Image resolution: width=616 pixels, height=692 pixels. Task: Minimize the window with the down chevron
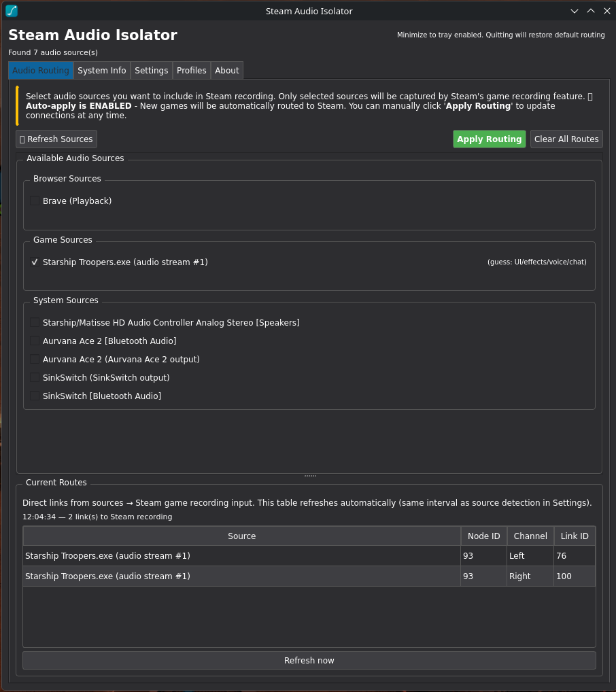point(574,11)
